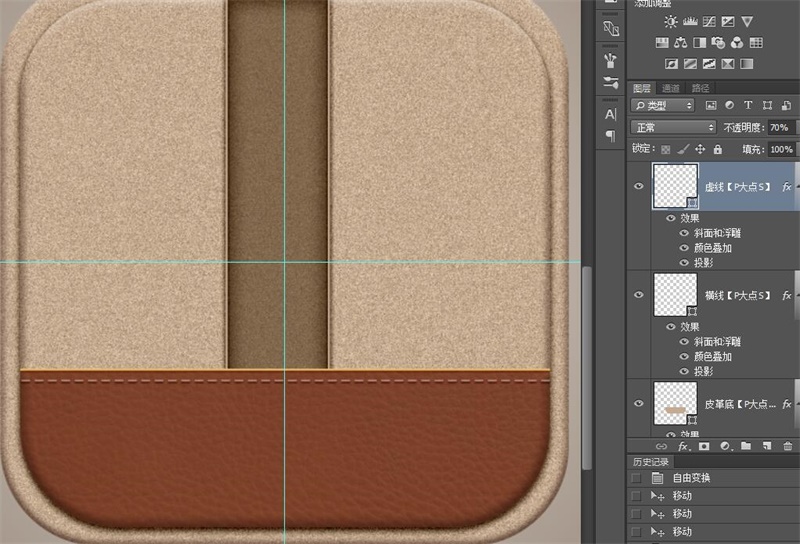Viewport: 800px width, 544px height.
Task: Toggle all 效果 visibility on 横线 layer
Action: (x=671, y=327)
